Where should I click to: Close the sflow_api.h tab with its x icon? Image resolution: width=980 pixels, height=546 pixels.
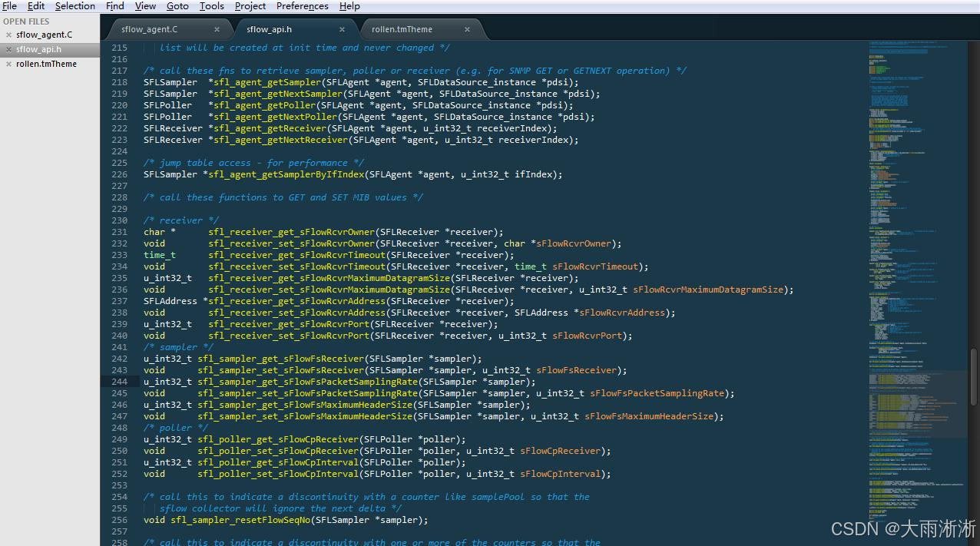click(x=343, y=28)
